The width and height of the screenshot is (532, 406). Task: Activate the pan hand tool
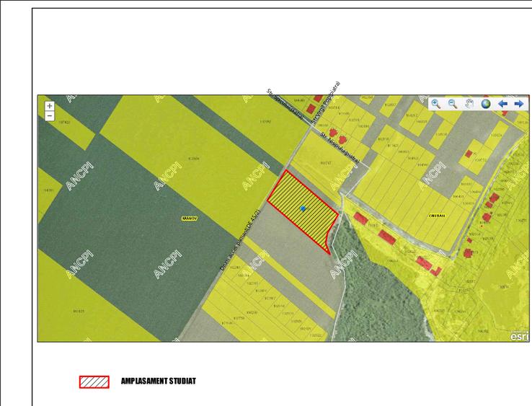[x=469, y=104]
